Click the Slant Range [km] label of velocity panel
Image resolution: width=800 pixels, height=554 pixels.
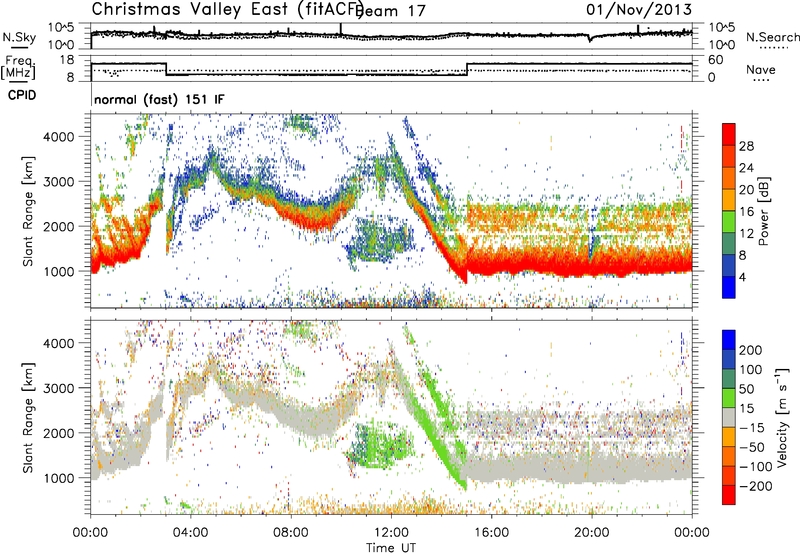click(x=28, y=417)
